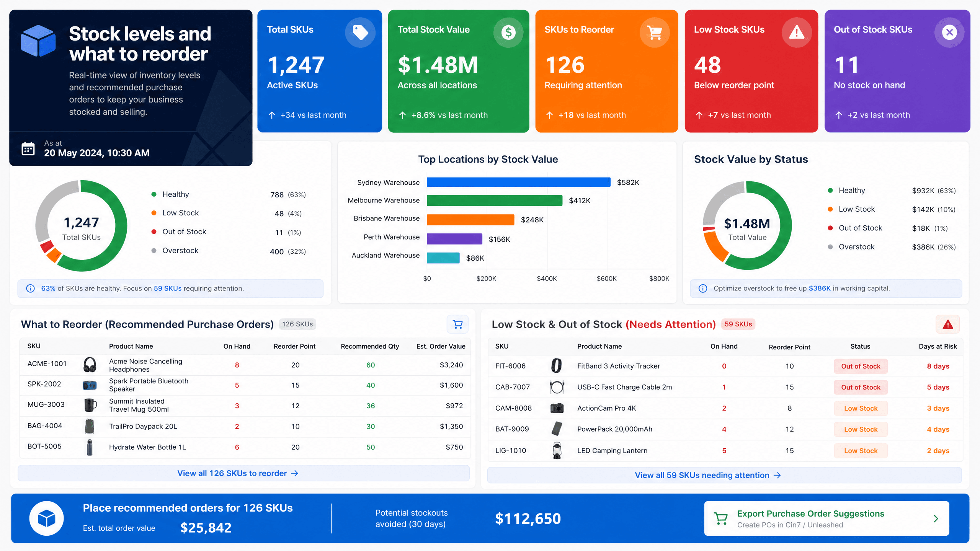Click green Healthy dot in Total SKUs legend

[x=154, y=194]
